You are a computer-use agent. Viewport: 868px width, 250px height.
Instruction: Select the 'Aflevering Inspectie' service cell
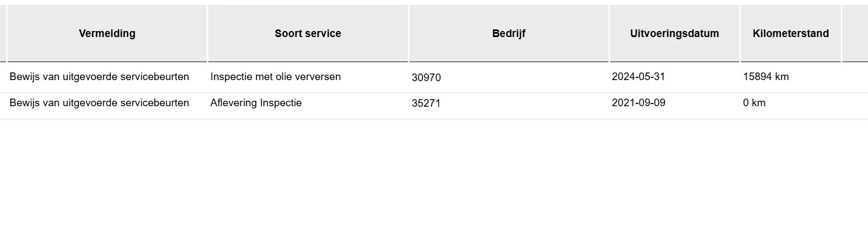[256, 103]
